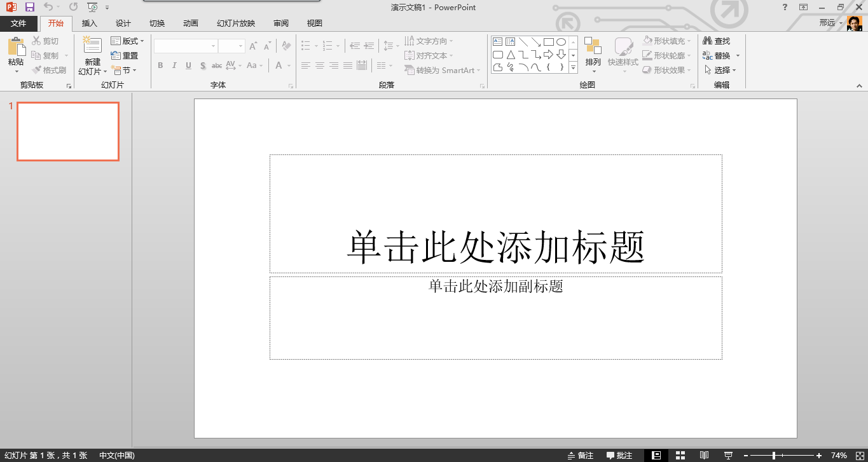Click the New Slide (新建幻灯片) icon
Screen dimensions: 868x462
92,46
